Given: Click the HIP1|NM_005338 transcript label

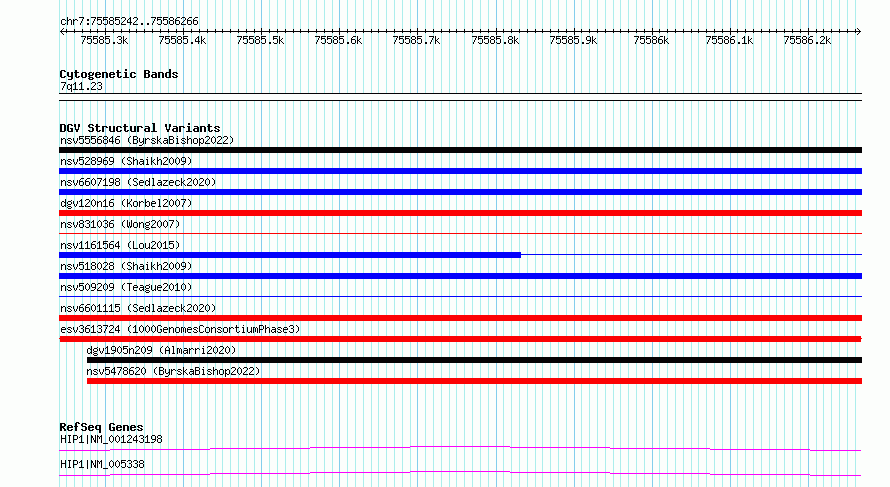Looking at the screenshot, I should click(x=102, y=464).
